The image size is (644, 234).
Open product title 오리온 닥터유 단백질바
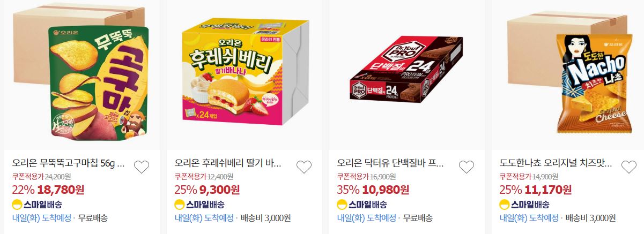pos(390,163)
